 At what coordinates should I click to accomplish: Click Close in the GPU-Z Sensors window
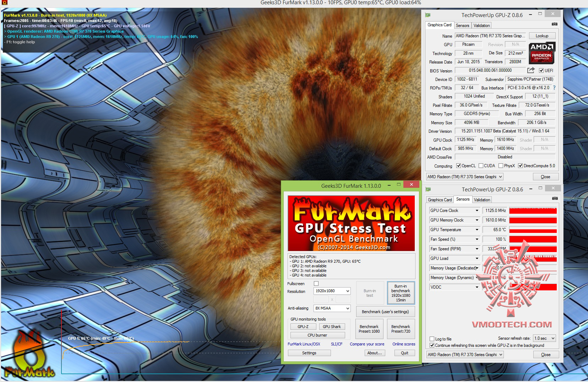pyautogui.click(x=546, y=355)
